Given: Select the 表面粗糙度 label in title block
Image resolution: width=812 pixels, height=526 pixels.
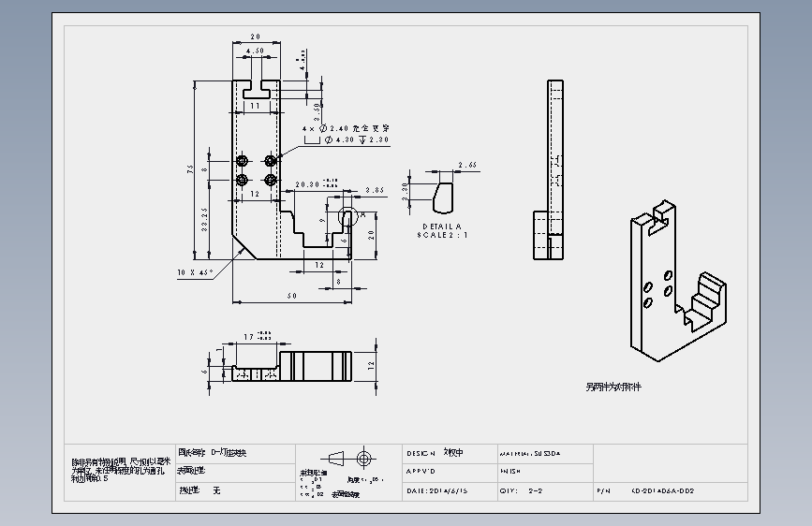Looking at the screenshot, I should 346,495.
